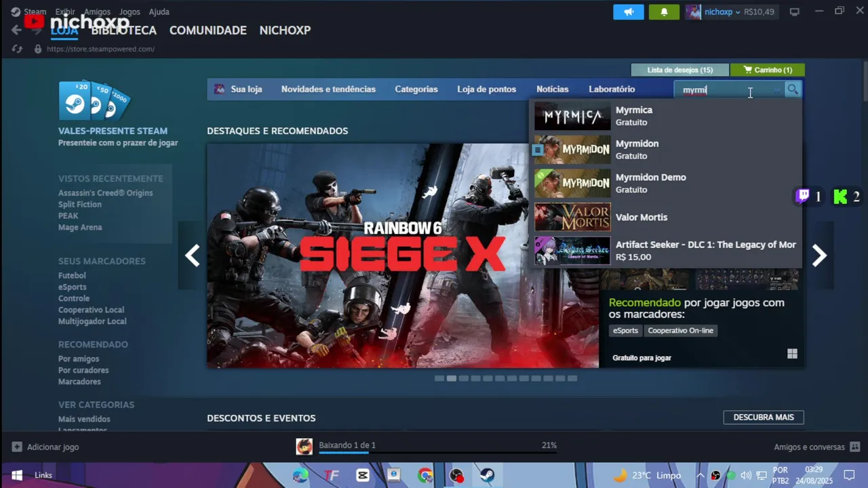Screen dimensions: 868x488
Task: Open the NICHOXP profile tab
Action: click(285, 30)
